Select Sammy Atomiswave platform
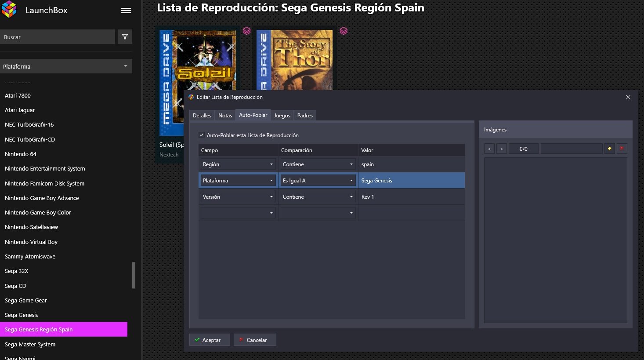The image size is (644, 360). [x=30, y=256]
